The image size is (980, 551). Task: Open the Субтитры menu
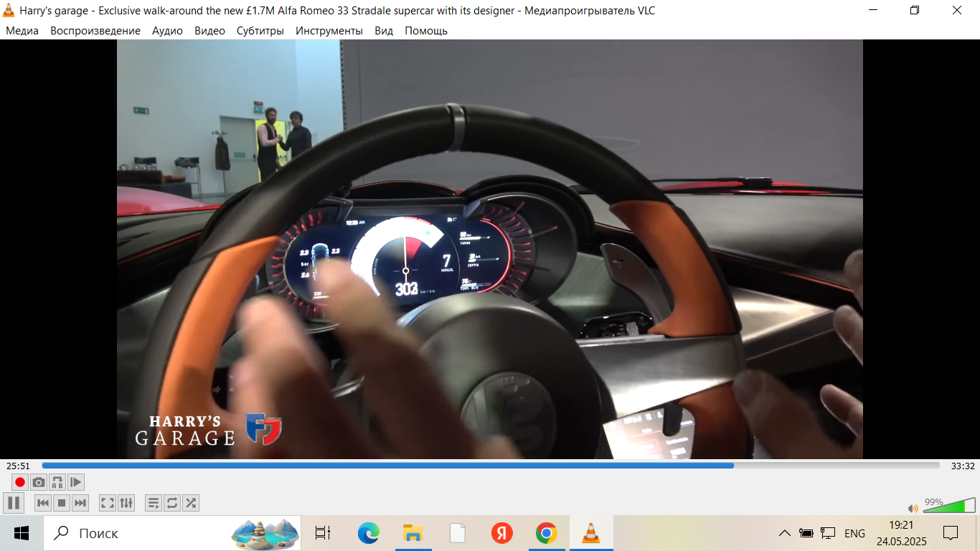260,31
